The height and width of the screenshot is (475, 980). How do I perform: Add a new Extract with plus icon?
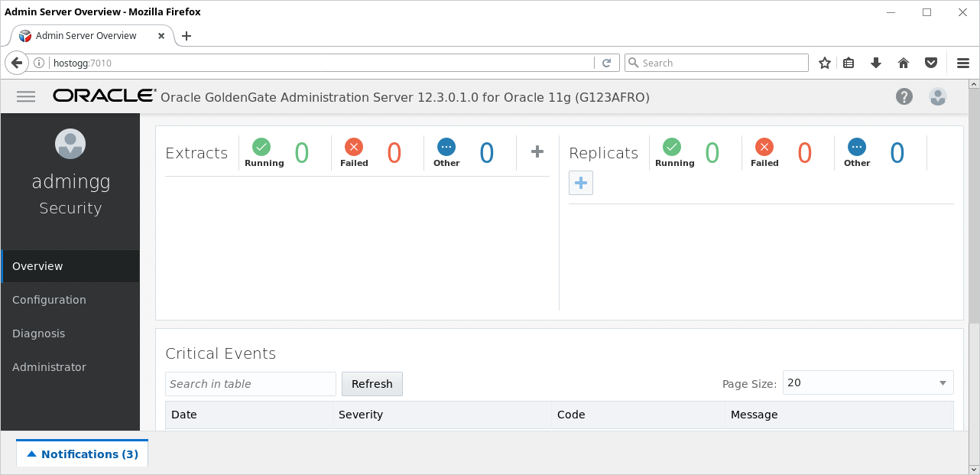(x=537, y=151)
